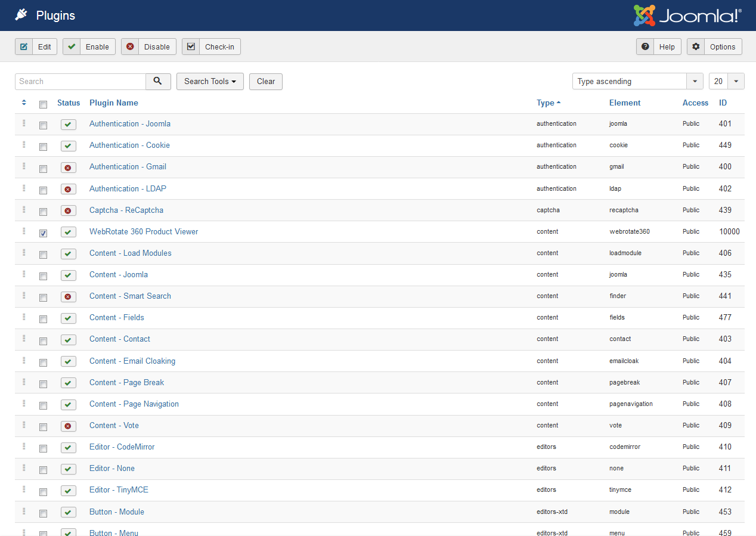The image size is (756, 536).
Task: Click the Enable toolbar button
Action: point(89,47)
